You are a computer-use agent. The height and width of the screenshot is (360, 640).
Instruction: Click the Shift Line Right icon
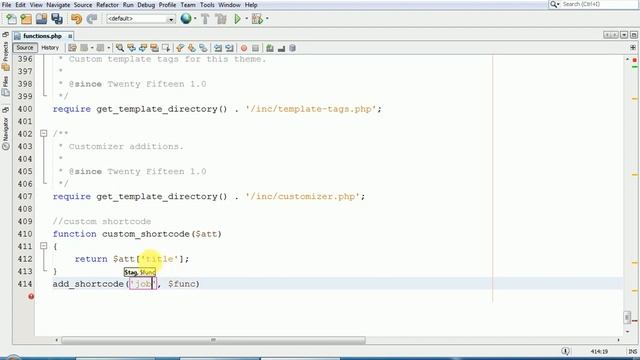pos(229,48)
